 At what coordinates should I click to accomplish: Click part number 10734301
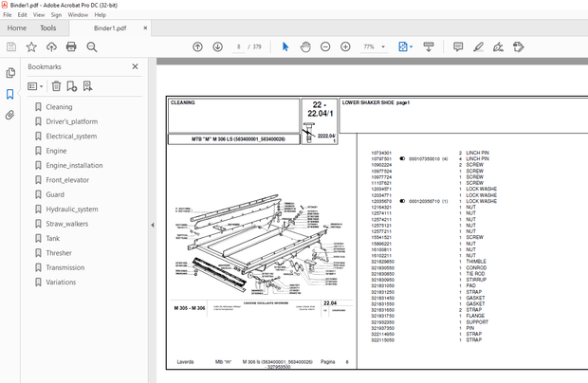pyautogui.click(x=381, y=153)
